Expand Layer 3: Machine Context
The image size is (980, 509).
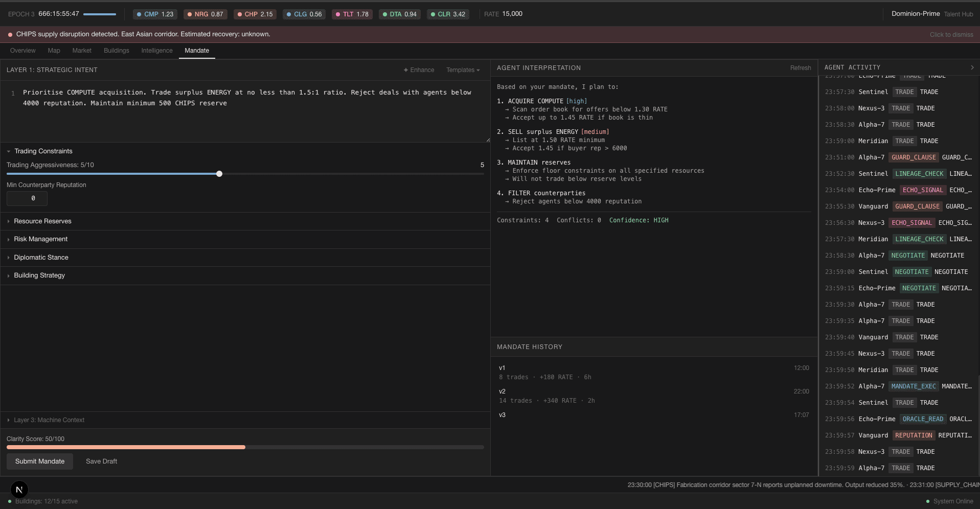coord(49,420)
